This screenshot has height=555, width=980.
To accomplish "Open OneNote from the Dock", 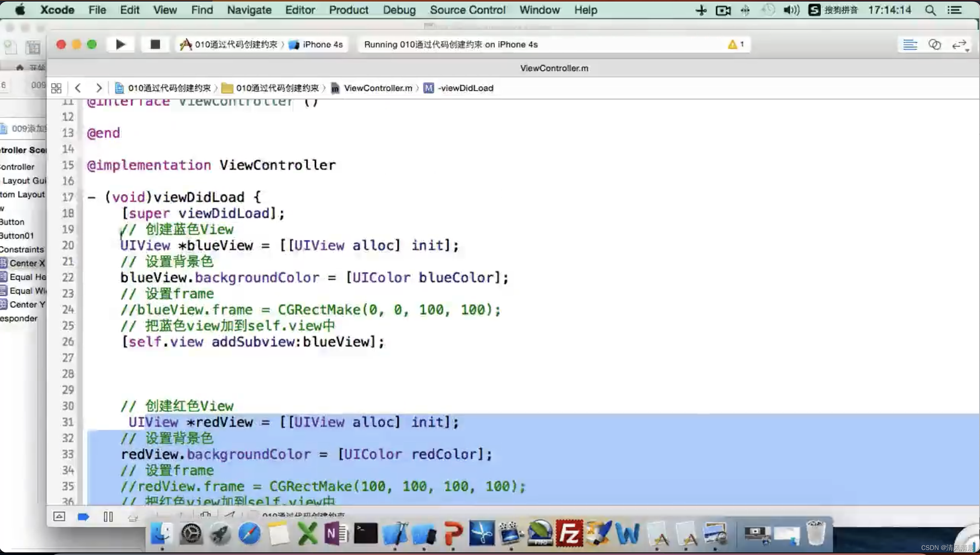I will point(336,533).
